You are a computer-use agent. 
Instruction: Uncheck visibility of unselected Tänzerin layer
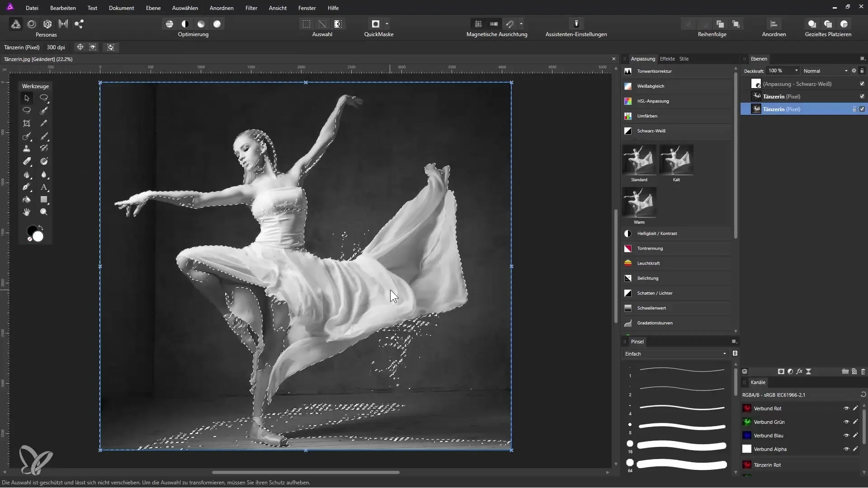(862, 97)
